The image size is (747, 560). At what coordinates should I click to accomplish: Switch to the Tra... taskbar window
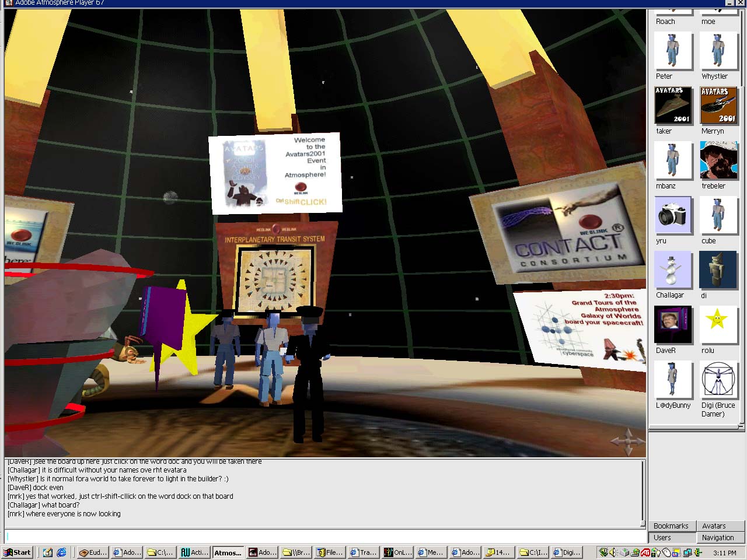point(364,552)
